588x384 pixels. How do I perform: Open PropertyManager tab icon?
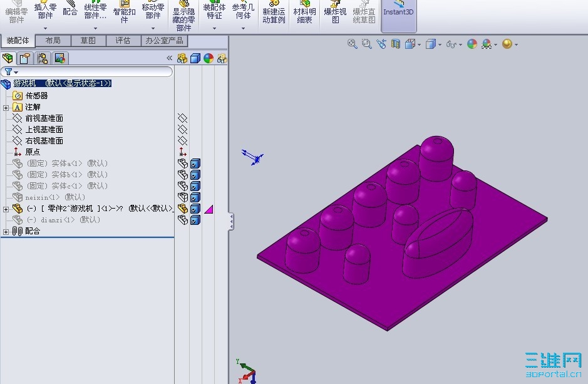click(25, 58)
